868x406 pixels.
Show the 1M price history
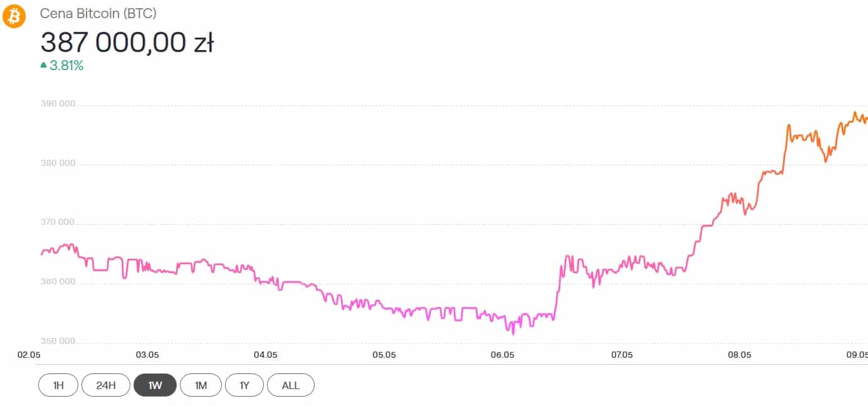pyautogui.click(x=201, y=385)
